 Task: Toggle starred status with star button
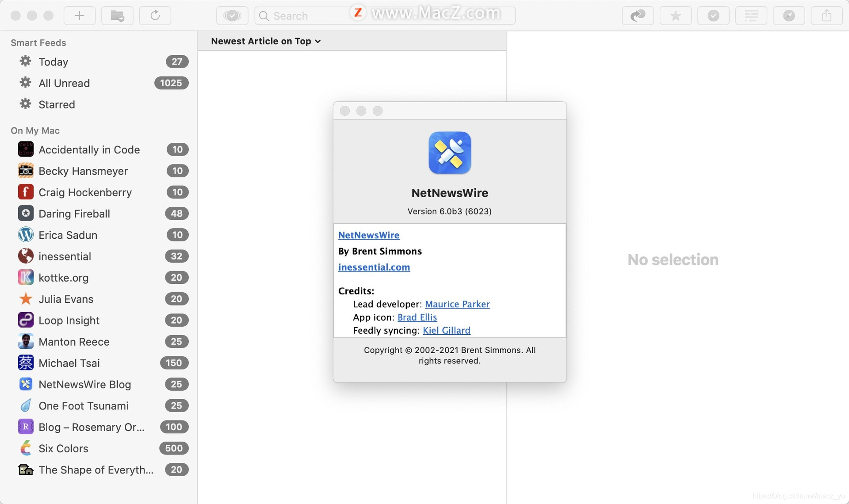pos(676,16)
